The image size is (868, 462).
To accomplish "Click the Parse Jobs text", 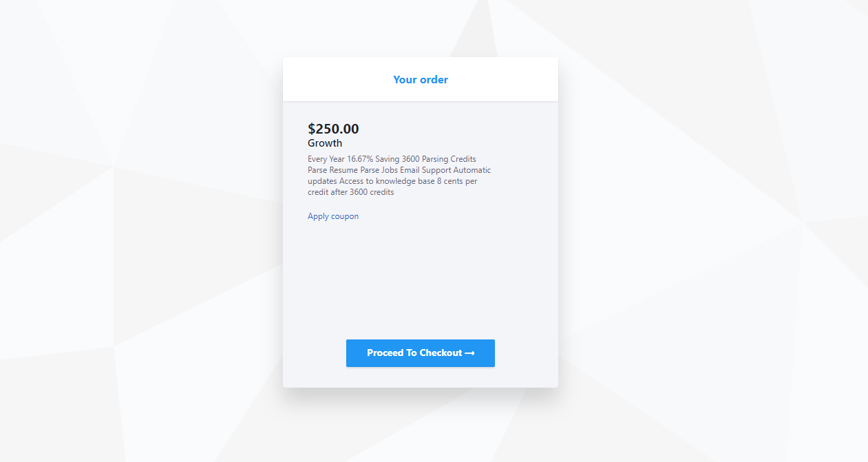I will tap(379, 170).
